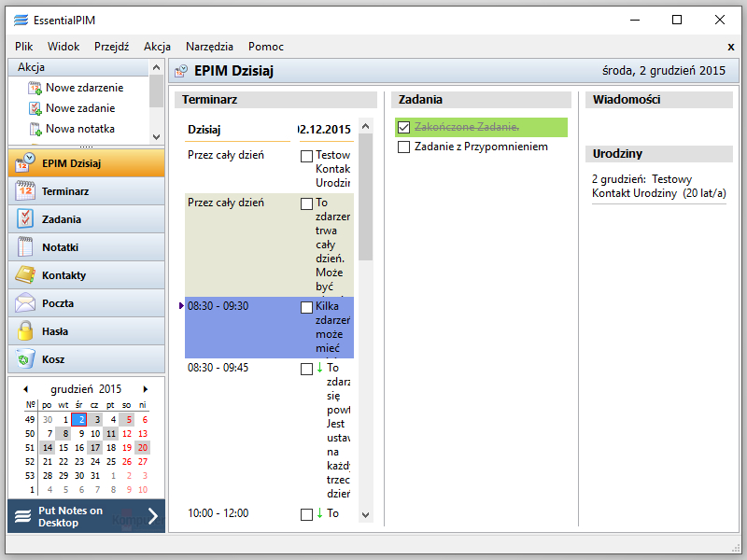Open the Poczta envelope icon

(25, 303)
